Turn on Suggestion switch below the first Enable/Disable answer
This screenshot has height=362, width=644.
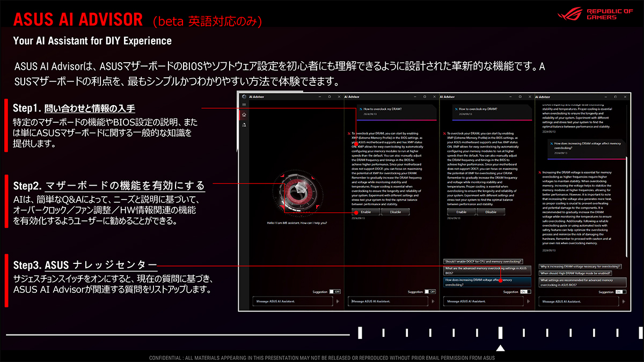pyautogui.click(x=430, y=292)
